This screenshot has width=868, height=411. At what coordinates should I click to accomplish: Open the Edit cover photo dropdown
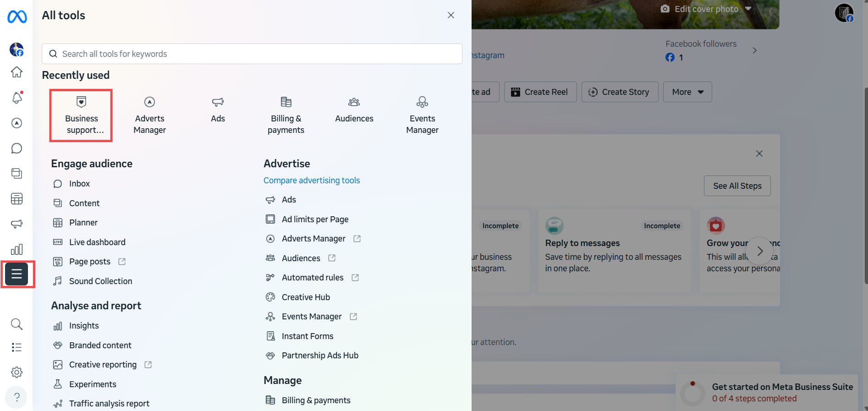click(706, 9)
